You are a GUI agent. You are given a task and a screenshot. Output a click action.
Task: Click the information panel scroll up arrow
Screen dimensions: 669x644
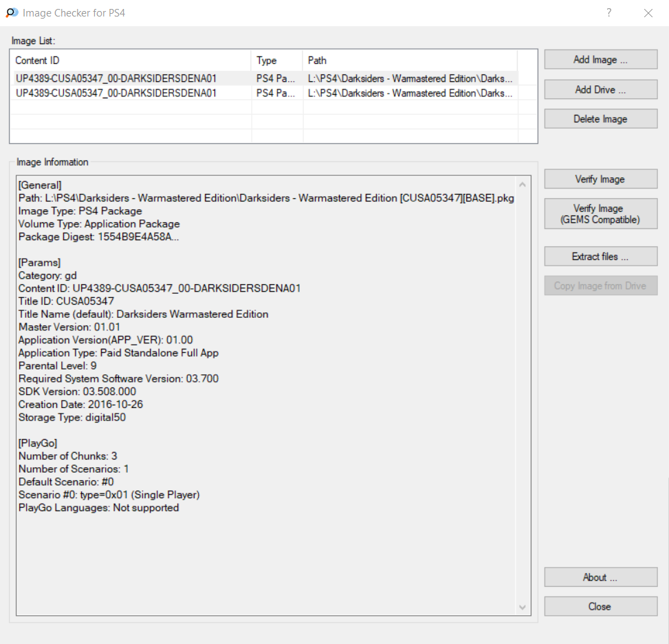click(523, 184)
